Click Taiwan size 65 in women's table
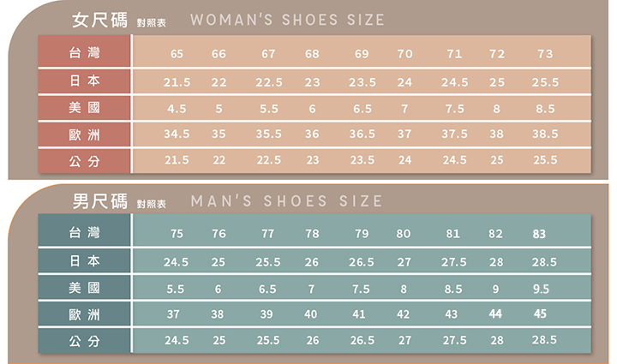This screenshot has height=364, width=617. 177,54
